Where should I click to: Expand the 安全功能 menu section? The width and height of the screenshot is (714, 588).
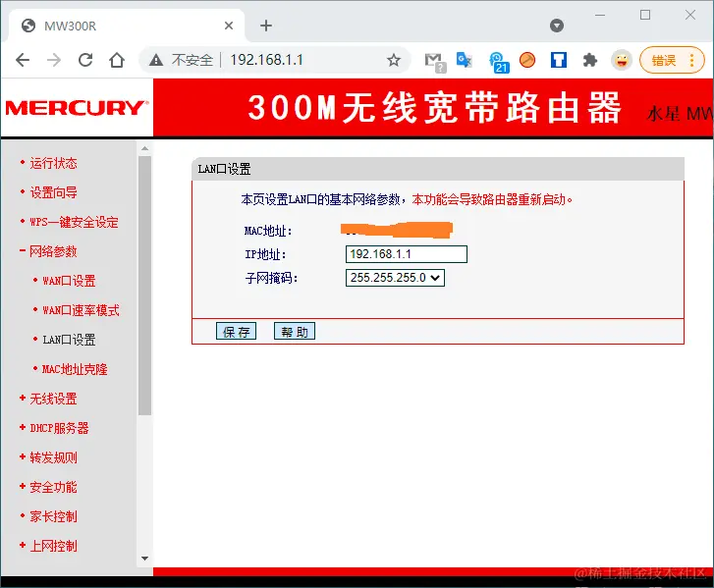pos(53,487)
